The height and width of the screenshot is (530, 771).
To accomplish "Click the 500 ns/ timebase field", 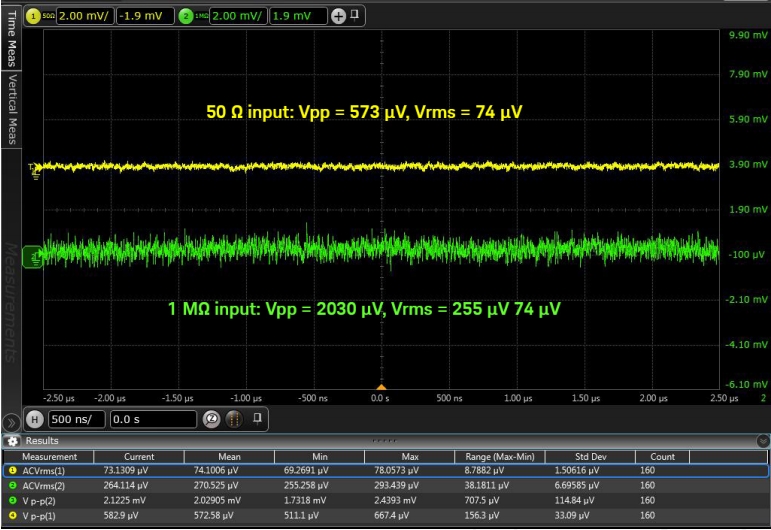I will tap(76, 418).
